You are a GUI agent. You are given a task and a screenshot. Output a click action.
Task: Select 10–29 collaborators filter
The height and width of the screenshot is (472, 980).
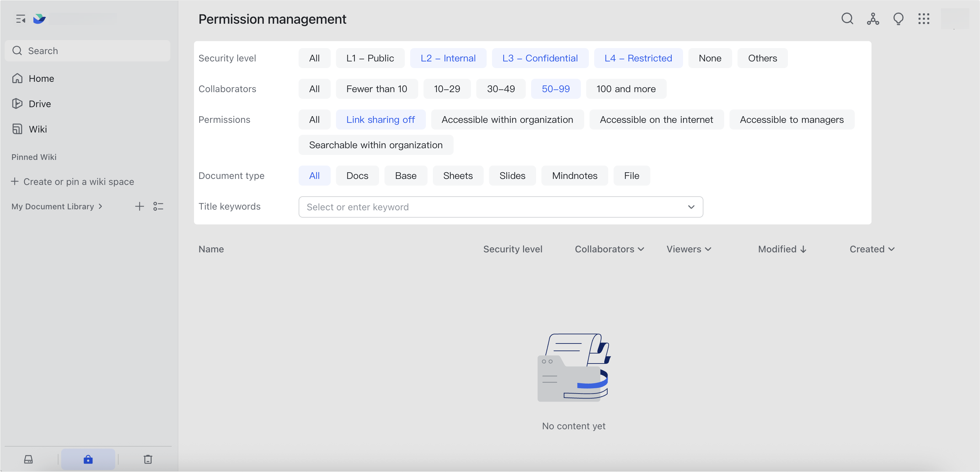[447, 88]
